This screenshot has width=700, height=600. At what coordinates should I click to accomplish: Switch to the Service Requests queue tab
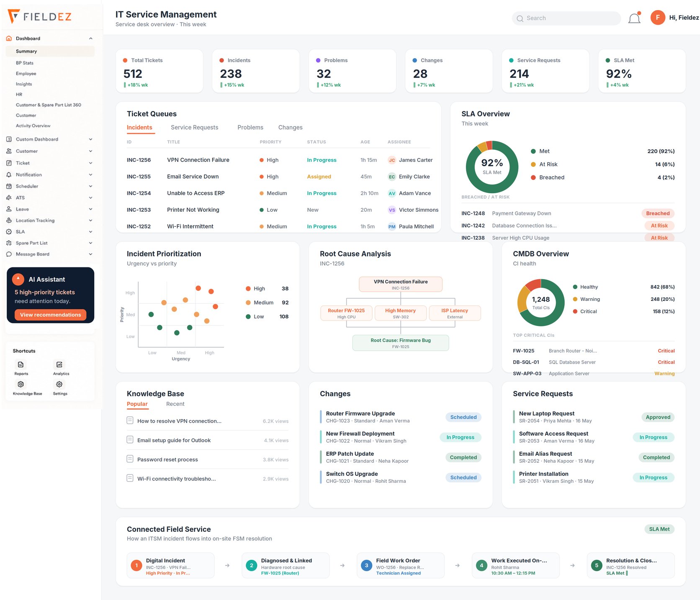pyautogui.click(x=194, y=128)
